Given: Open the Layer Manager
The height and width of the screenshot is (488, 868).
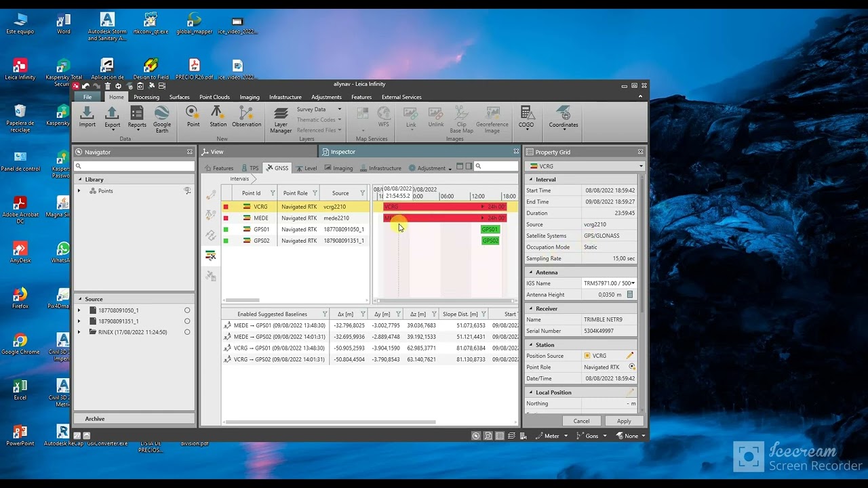Looking at the screenshot, I should (x=281, y=119).
